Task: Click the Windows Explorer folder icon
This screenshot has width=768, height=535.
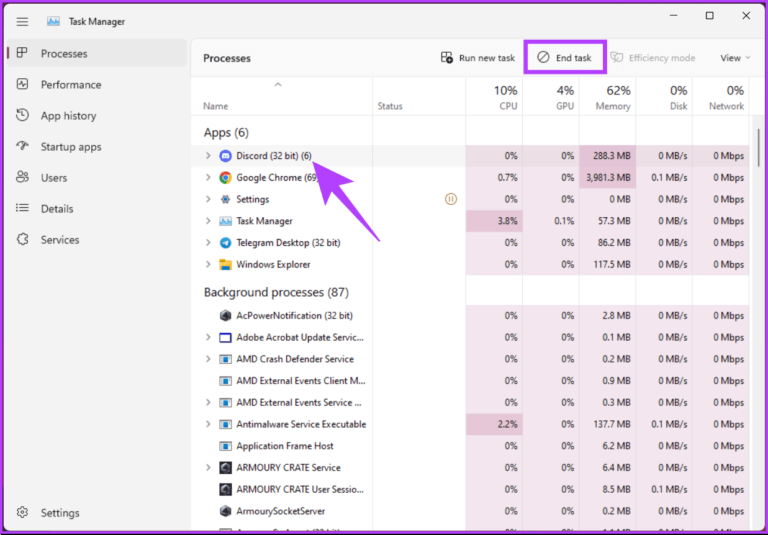Action: click(x=225, y=265)
